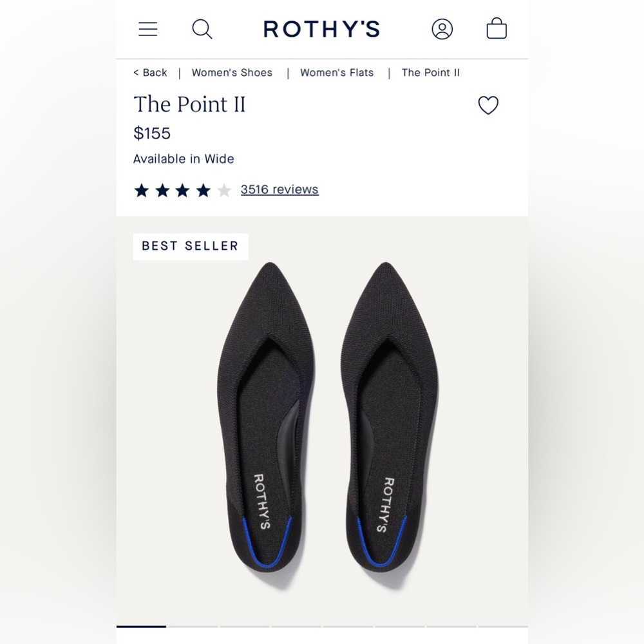Click the first star in the rating
This screenshot has width=644, height=644.
click(142, 189)
